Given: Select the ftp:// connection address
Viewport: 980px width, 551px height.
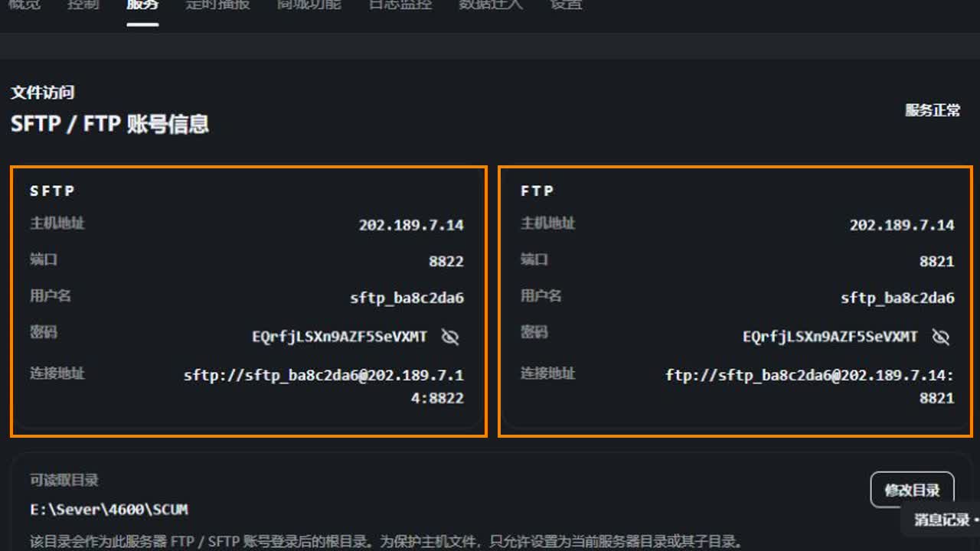Looking at the screenshot, I should click(810, 386).
